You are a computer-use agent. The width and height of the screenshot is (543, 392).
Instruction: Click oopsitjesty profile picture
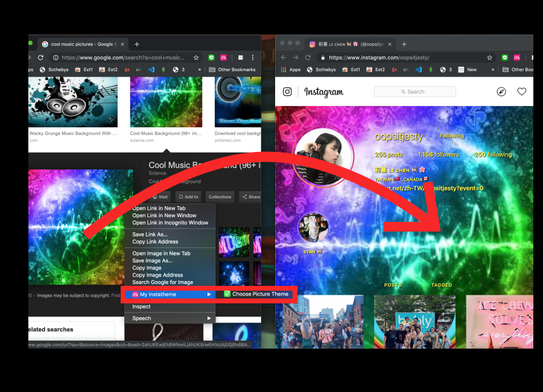324,157
